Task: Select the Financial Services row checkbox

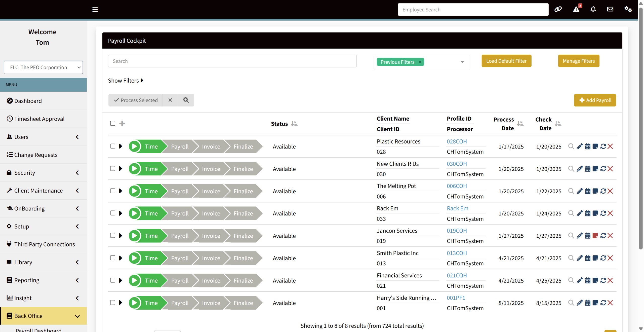Action: point(113,280)
